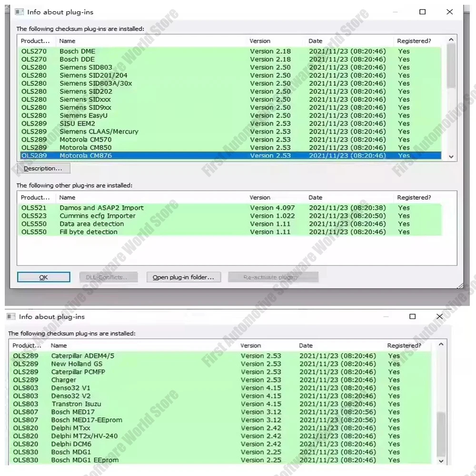476x476 pixels.
Task: Select the Caterpillar ADEM4/5 row
Action: (221, 356)
